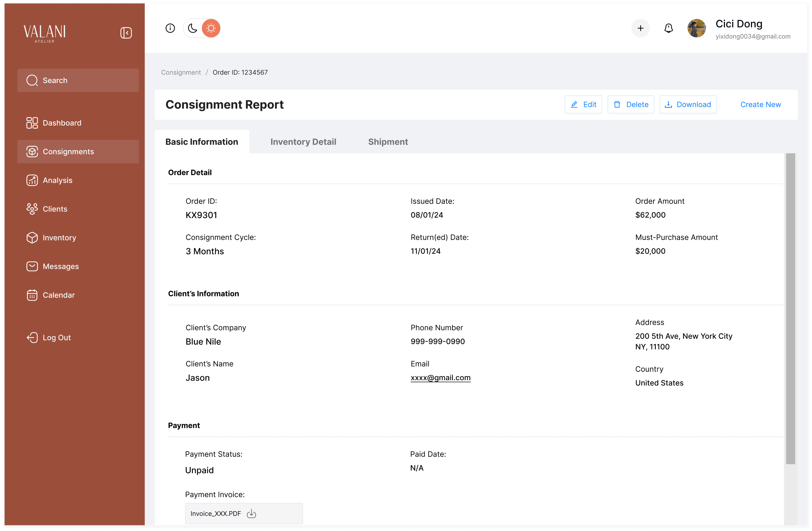Delete this consignment report
This screenshot has height=531, width=812.
(x=630, y=104)
